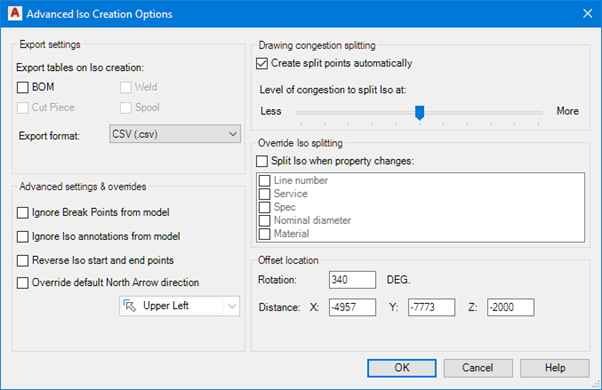Click the Upper Left arrow icon in North Arrow dropdown

point(130,306)
